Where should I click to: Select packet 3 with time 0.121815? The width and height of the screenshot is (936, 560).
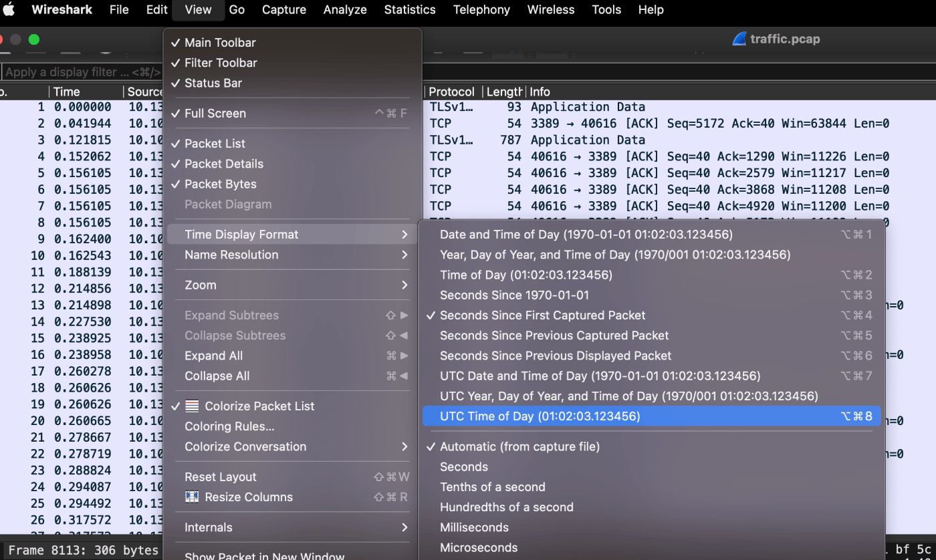(82, 140)
